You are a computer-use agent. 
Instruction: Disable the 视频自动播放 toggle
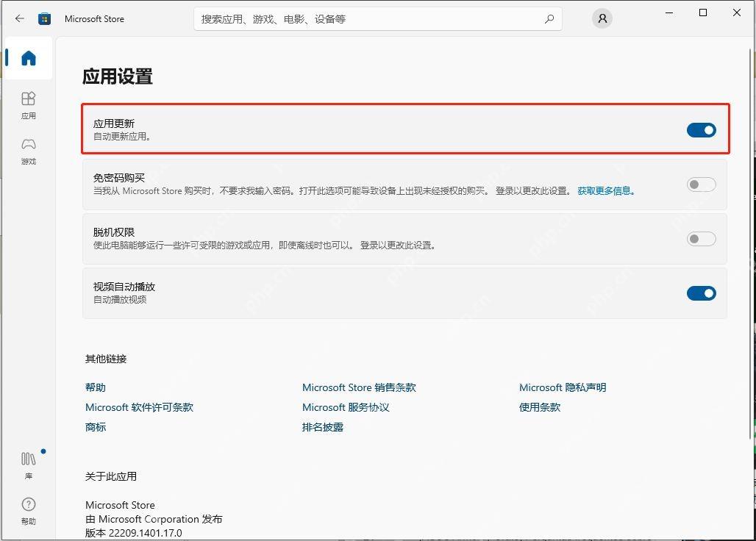(x=701, y=293)
